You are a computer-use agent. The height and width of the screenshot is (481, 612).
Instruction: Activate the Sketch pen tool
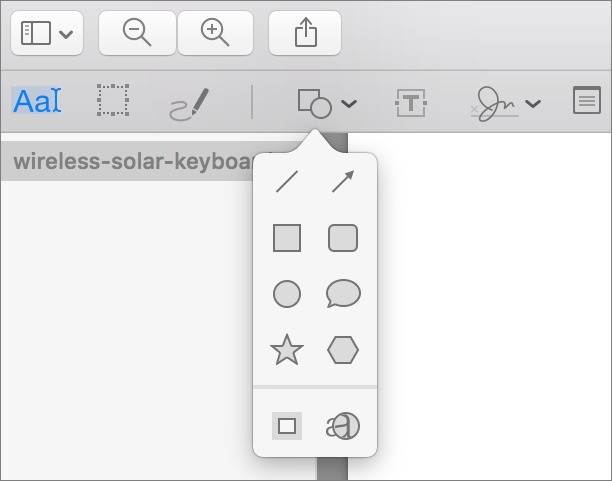pyautogui.click(x=189, y=102)
